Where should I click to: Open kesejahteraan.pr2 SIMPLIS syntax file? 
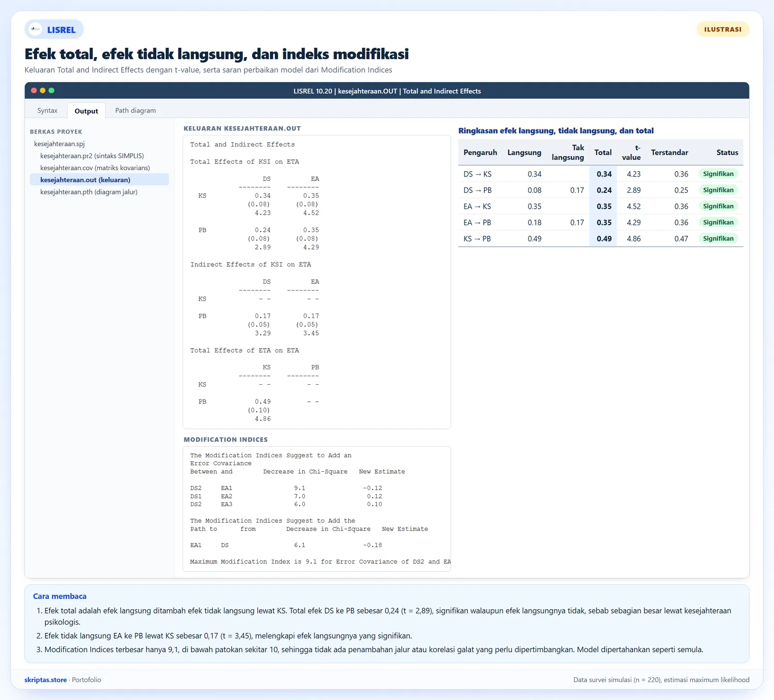pos(92,156)
